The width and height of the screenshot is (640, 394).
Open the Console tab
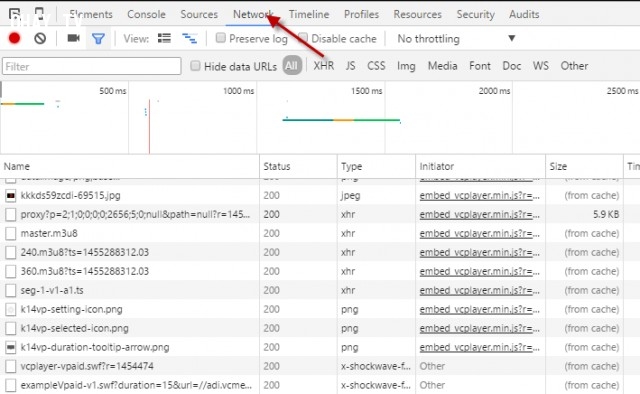tap(146, 14)
